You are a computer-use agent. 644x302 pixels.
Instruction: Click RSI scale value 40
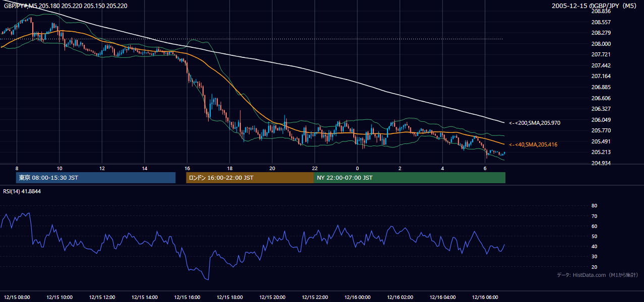(x=594, y=246)
